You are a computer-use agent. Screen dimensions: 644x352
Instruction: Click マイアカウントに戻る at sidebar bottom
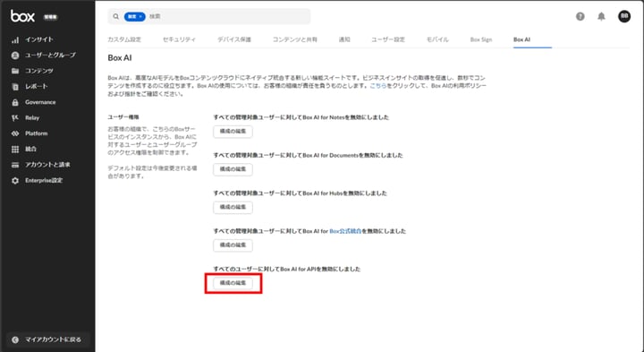(47, 339)
